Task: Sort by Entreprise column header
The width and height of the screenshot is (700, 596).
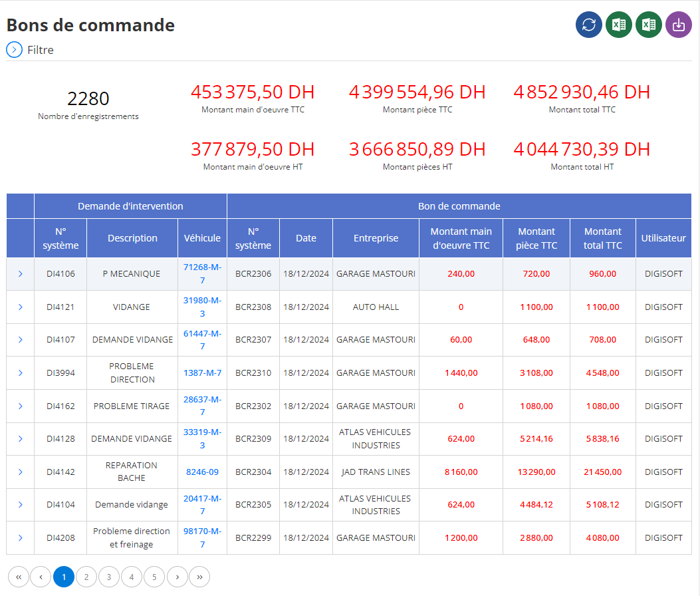Action: (x=376, y=238)
